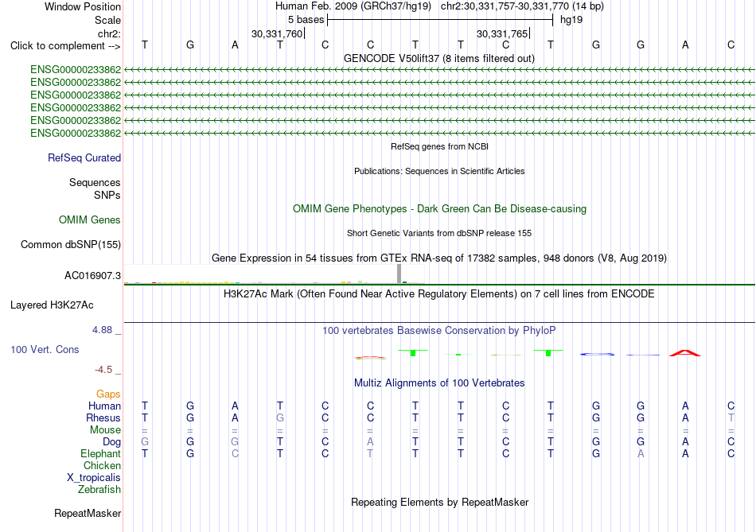Image resolution: width=756 pixels, height=532 pixels.
Task: Click the chr2:30,331,757-30,331,770 (14 bp) position text
Action: (522, 6)
